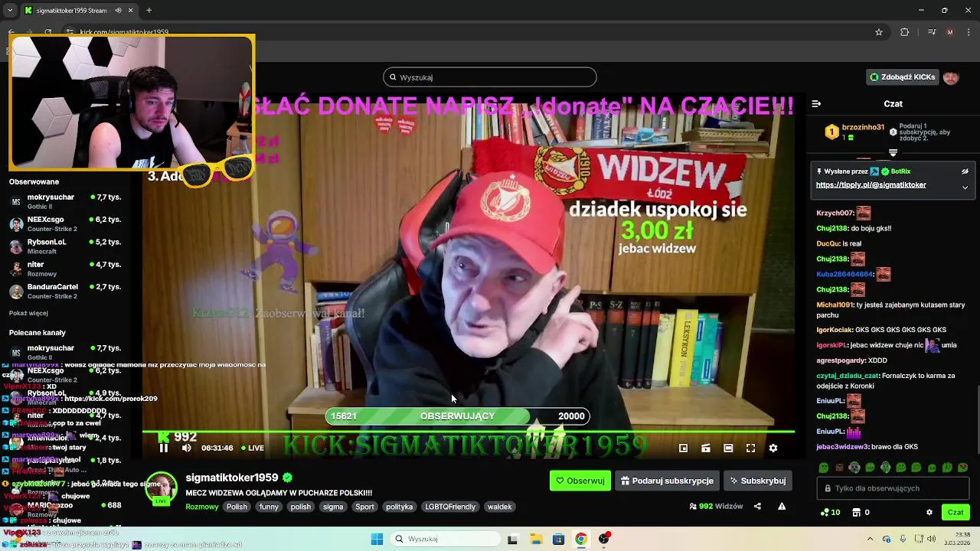Screen dimensions: 980x551
Task: Expand Pokaż więcej in followed list
Action: click(28, 314)
